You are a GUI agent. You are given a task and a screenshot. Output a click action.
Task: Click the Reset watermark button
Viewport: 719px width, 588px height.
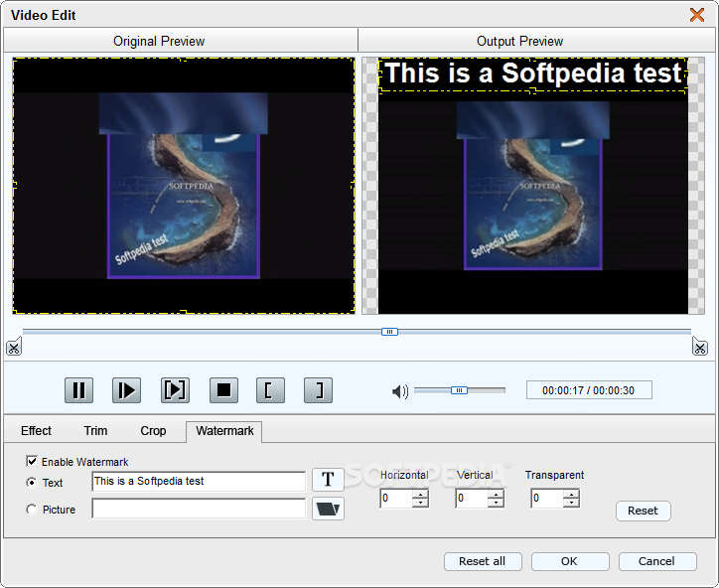pos(643,511)
